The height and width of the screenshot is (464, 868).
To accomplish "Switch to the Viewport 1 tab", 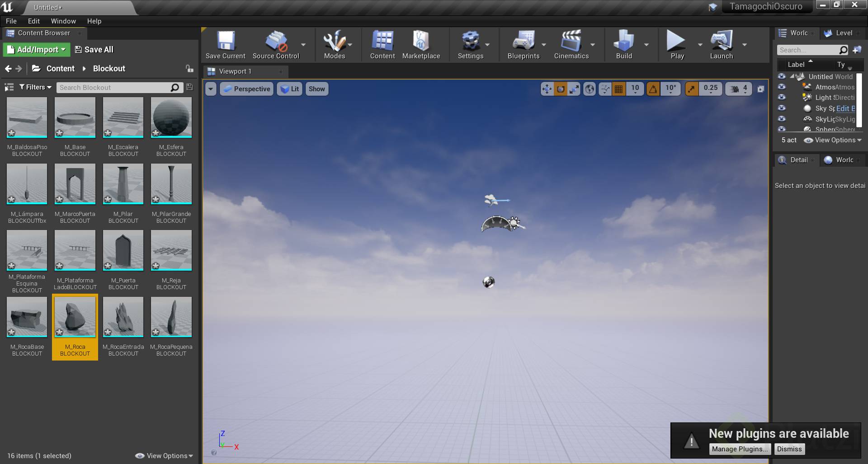I will pyautogui.click(x=246, y=71).
